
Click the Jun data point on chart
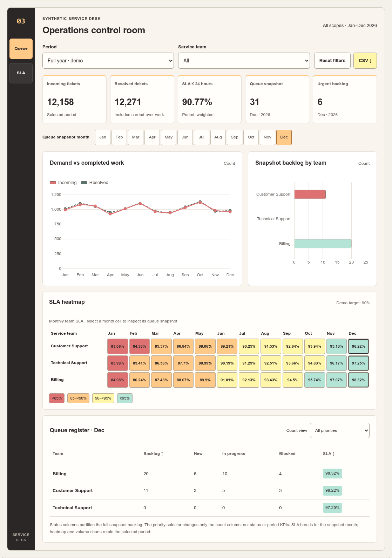tap(140, 203)
